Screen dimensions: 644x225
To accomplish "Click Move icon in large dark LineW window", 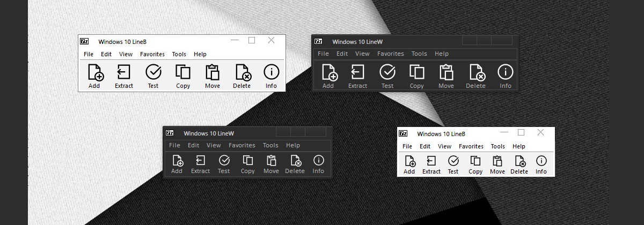I will [x=447, y=72].
